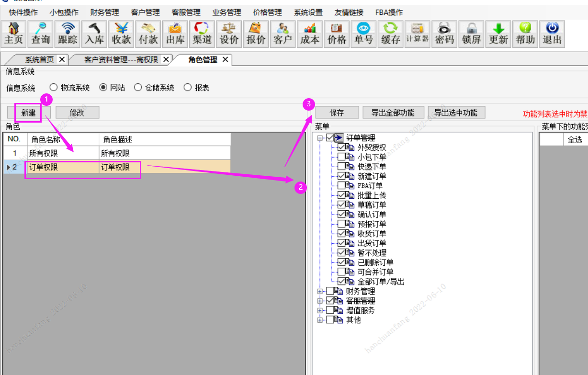This screenshot has height=375, width=588.
Task: Select the 所有权限 role name cell
Action: 63,154
